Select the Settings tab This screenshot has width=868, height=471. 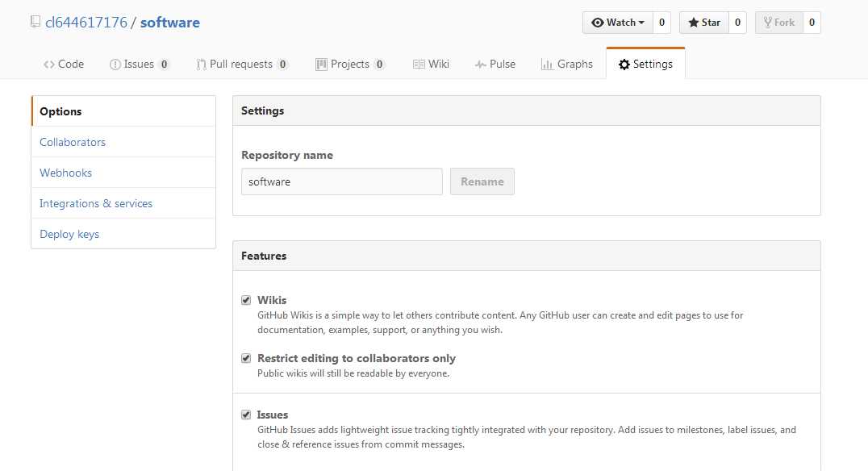[x=645, y=65]
